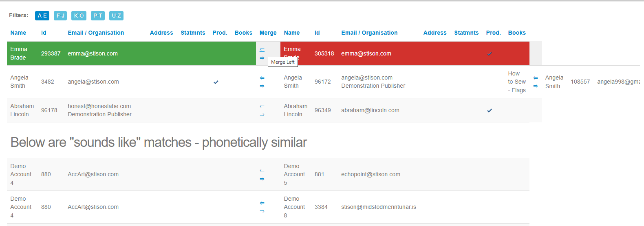644x226 pixels.
Task: Click second Id column header after Merge
Action: pyautogui.click(x=317, y=33)
